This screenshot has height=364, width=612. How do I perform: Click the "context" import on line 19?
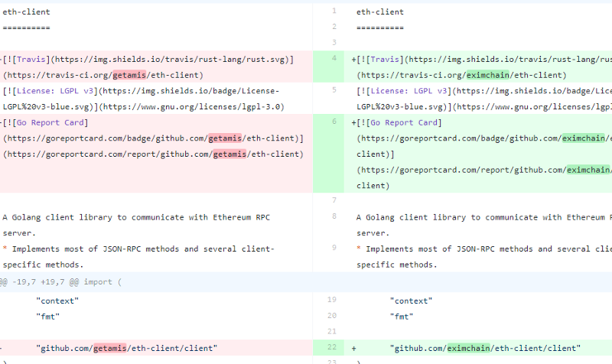[x=411, y=301]
